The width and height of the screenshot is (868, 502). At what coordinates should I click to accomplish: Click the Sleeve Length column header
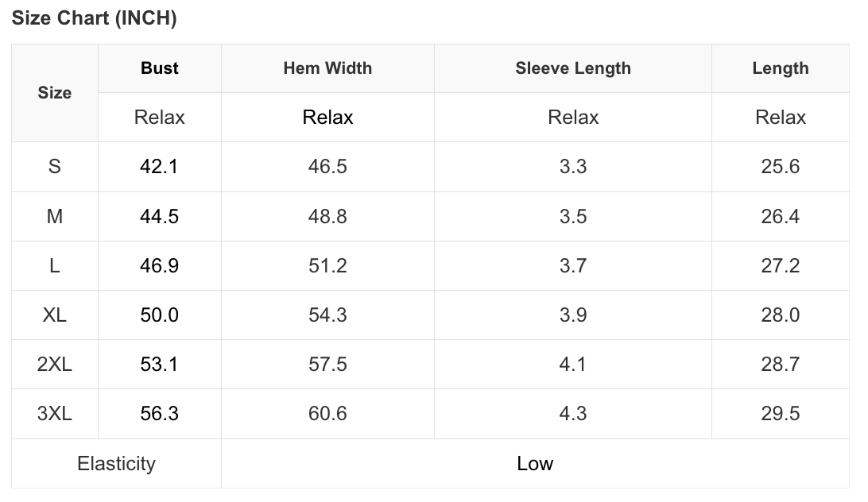(573, 68)
